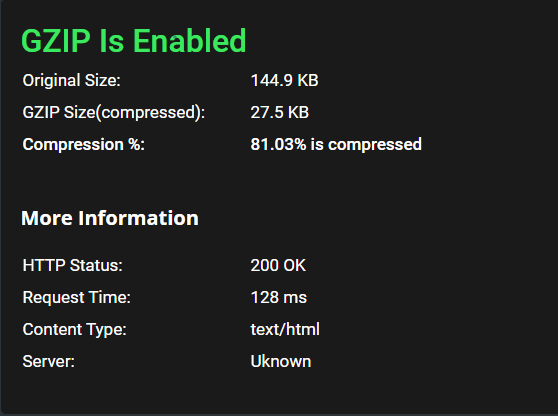Click the 128 ms request time value
The height and width of the screenshot is (416, 558).
(x=279, y=297)
